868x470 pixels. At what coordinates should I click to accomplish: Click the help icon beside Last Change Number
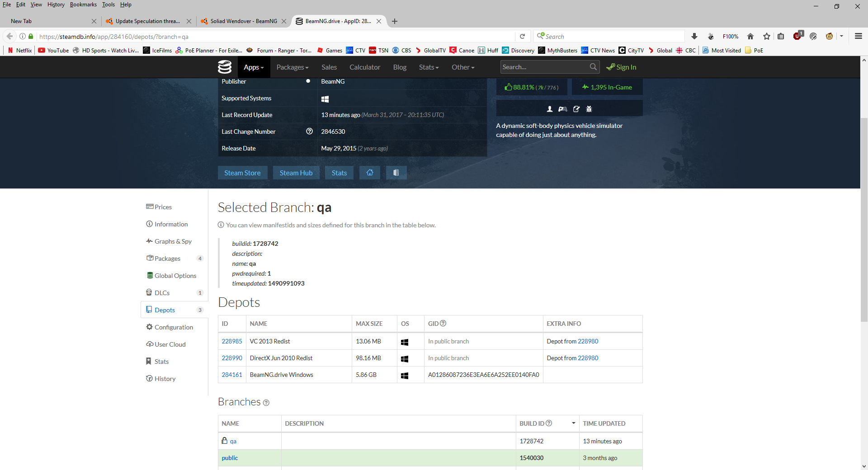point(310,131)
